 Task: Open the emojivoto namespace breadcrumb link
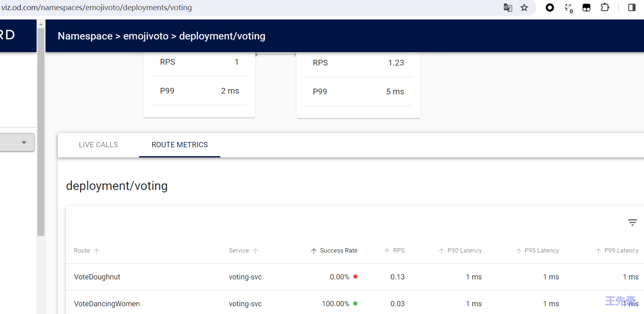[x=146, y=36]
